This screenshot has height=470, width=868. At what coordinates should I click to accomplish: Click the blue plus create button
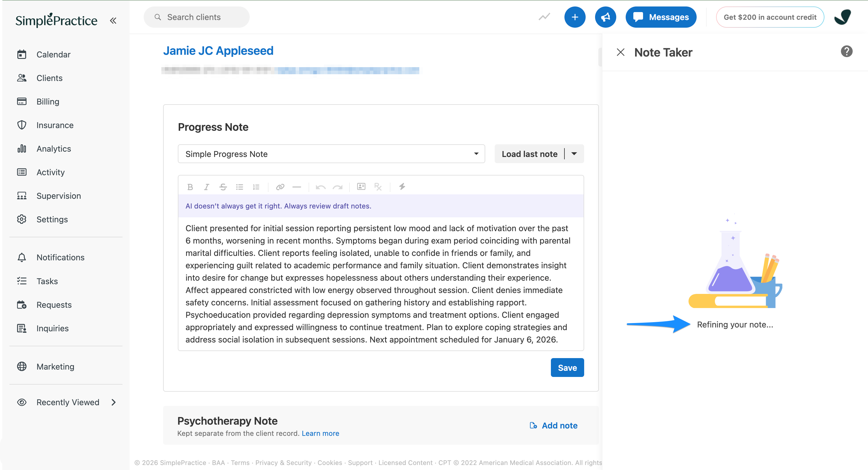(x=575, y=17)
